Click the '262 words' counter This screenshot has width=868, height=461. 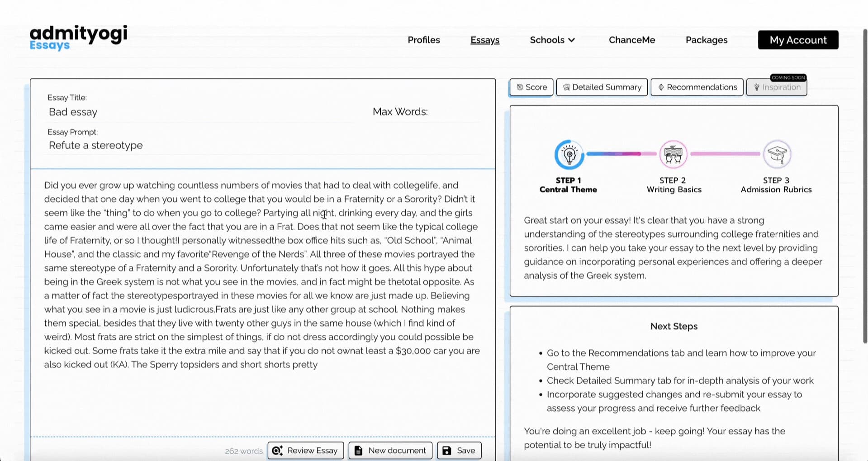pos(243,451)
